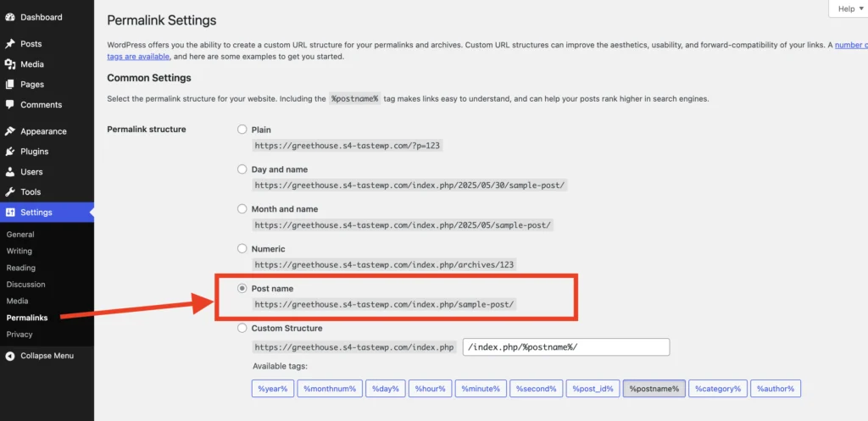Open the Users menu item
Image resolution: width=868 pixels, height=421 pixels.
[x=31, y=171]
